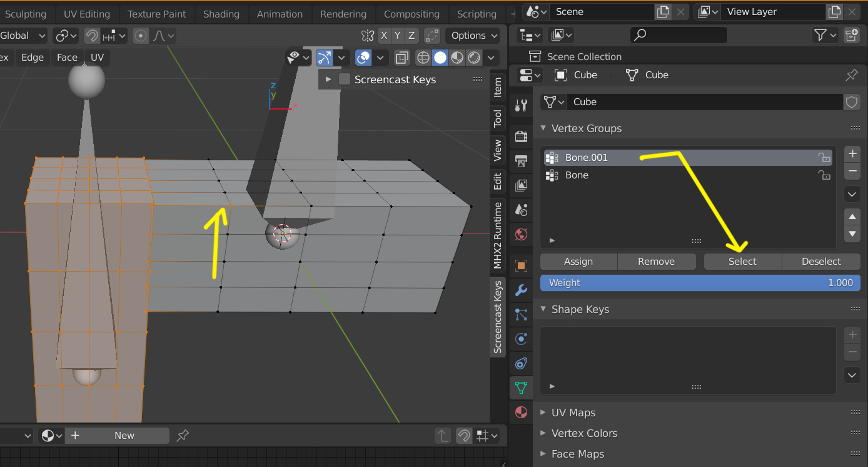
Task: Open the Edge menu
Action: coord(33,58)
